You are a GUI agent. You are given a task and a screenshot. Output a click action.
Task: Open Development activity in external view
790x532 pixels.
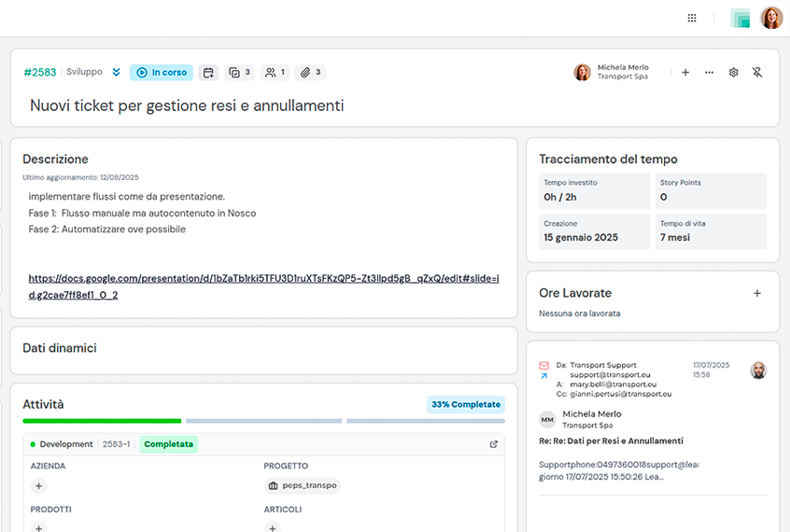click(494, 444)
